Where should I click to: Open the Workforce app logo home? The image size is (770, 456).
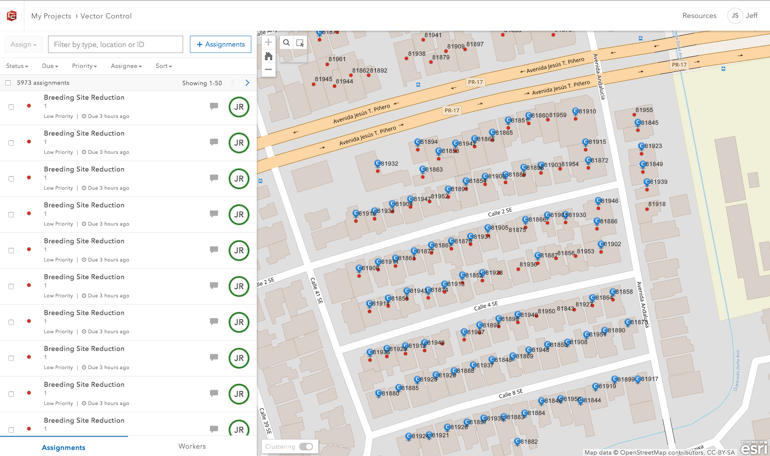click(11, 16)
